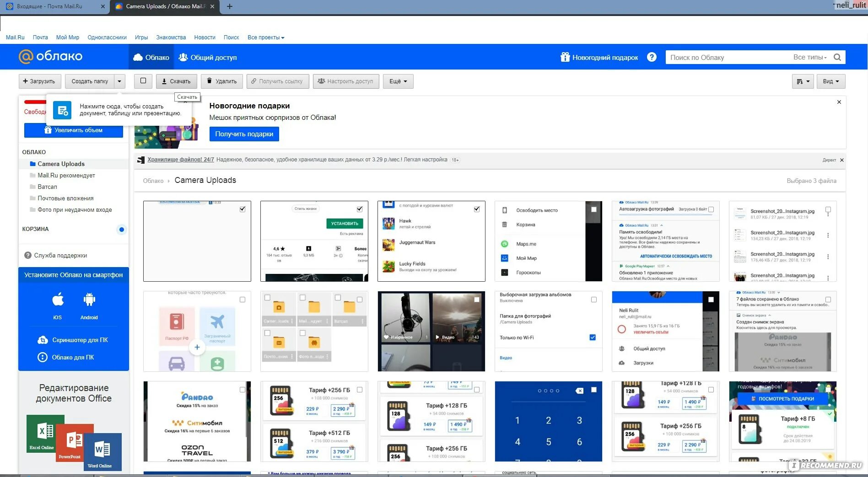Click the Удалить delete button

click(x=222, y=81)
